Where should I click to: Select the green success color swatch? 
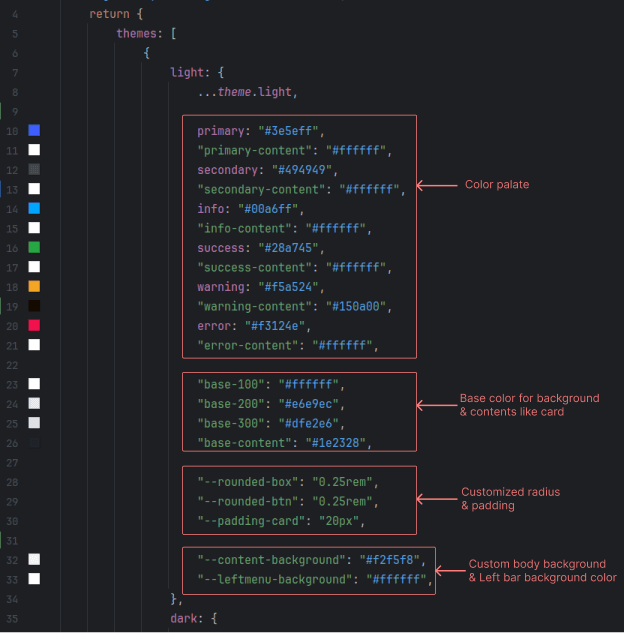click(x=34, y=247)
